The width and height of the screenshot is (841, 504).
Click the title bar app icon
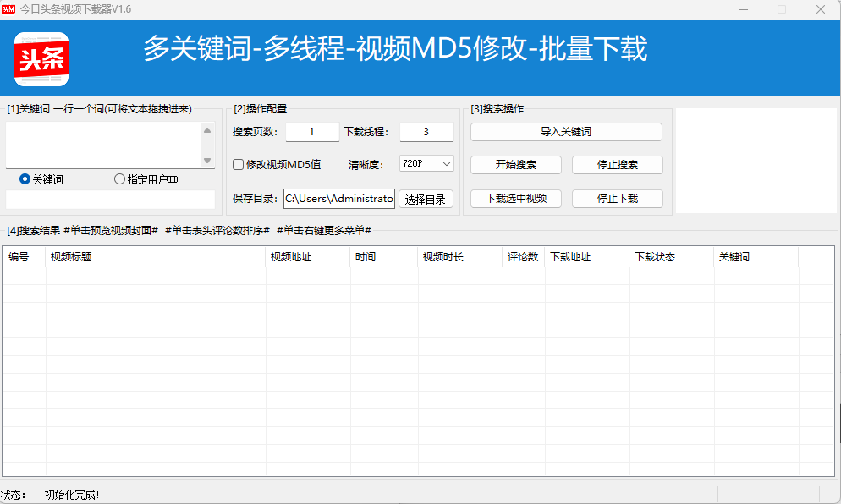[x=8, y=8]
